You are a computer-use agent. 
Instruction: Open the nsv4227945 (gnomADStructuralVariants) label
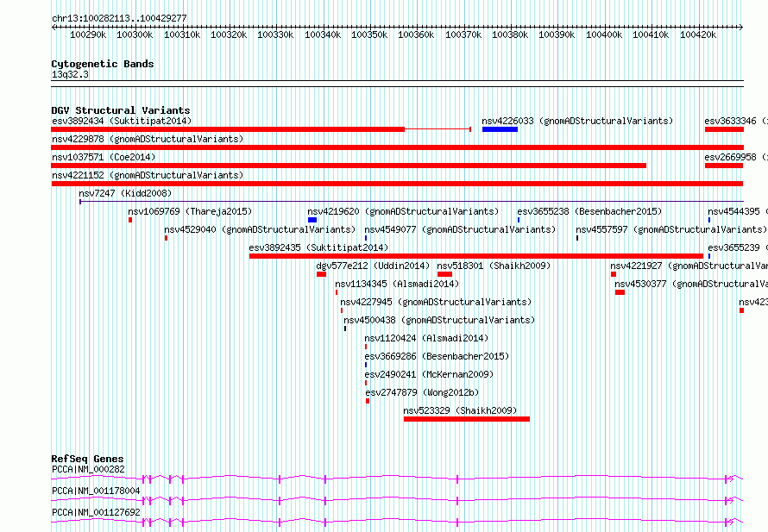pos(436,302)
